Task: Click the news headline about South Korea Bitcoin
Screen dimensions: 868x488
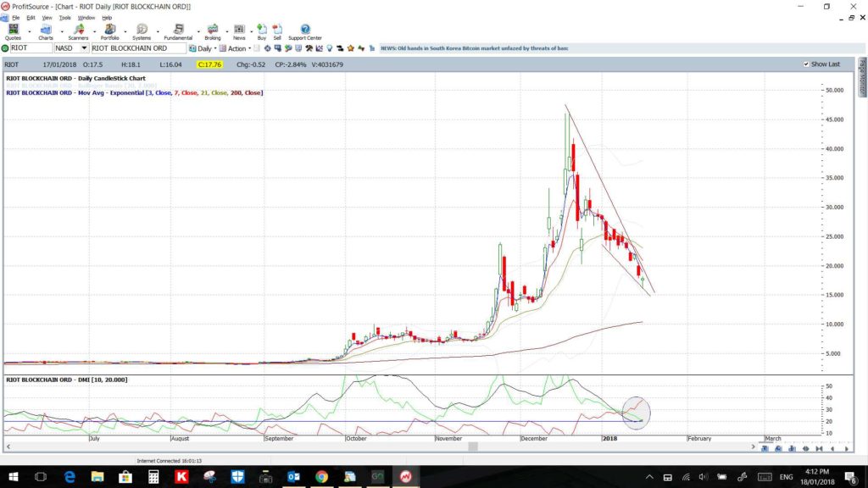Action: pyautogui.click(x=475, y=48)
